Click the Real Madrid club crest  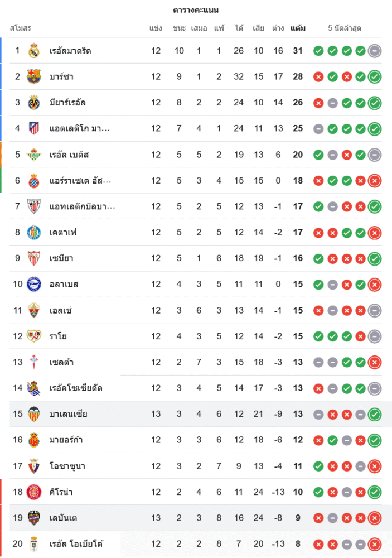[34, 51]
